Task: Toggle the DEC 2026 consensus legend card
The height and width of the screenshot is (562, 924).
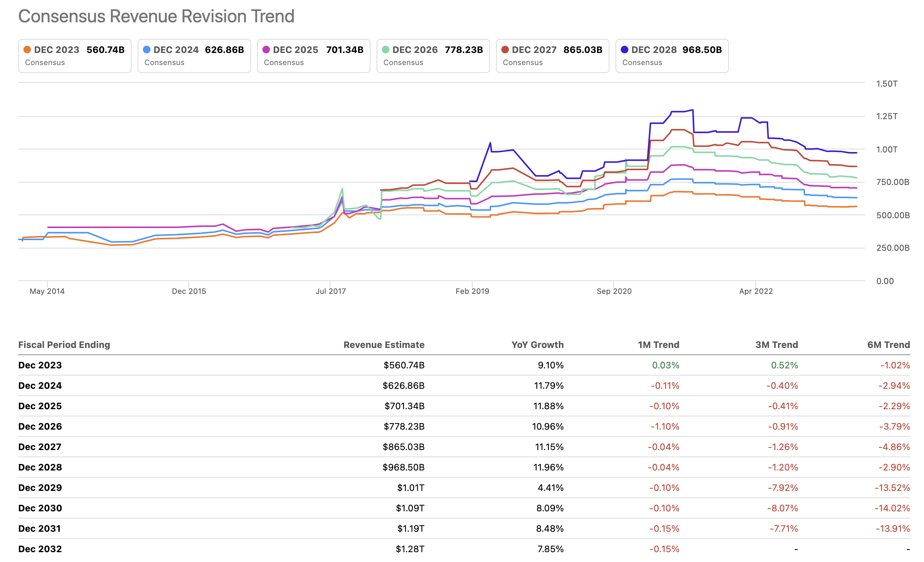Action: (x=433, y=56)
